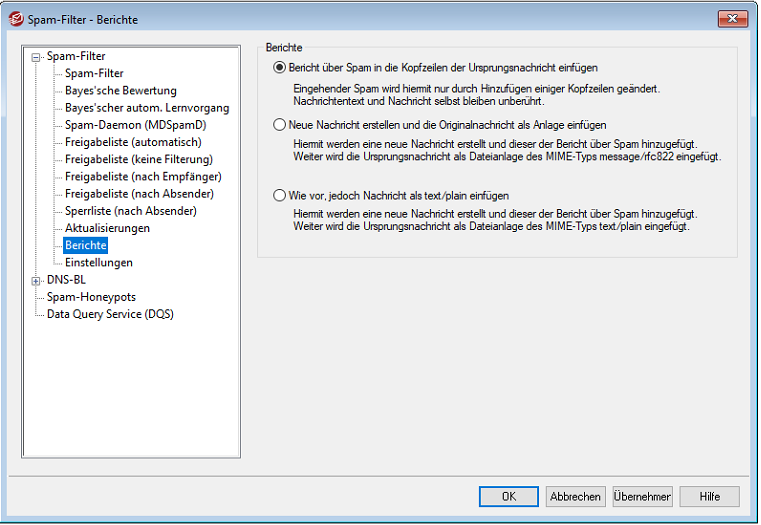Select Spam-Honeypots in the sidebar
Viewport: 761px width, 525px height.
click(91, 297)
